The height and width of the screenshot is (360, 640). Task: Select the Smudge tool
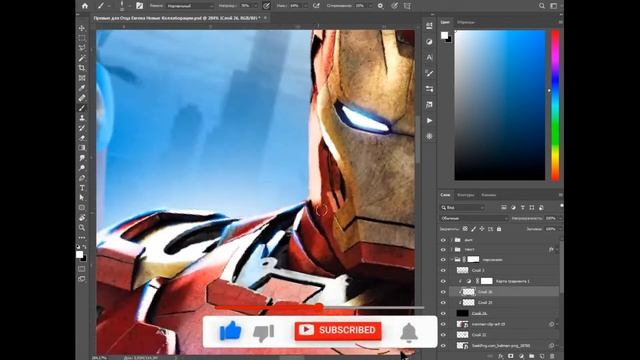coord(82,158)
